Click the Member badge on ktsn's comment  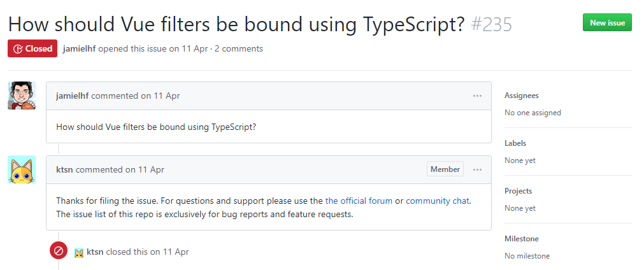(x=445, y=169)
